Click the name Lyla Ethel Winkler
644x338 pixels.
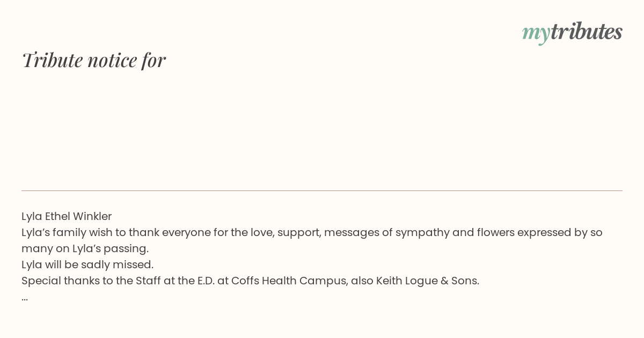coord(67,216)
